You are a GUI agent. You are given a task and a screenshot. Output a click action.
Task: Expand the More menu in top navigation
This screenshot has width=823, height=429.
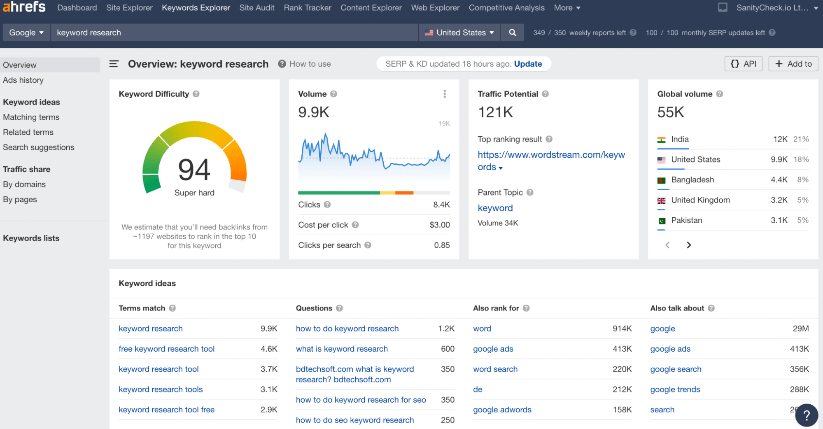click(x=567, y=8)
